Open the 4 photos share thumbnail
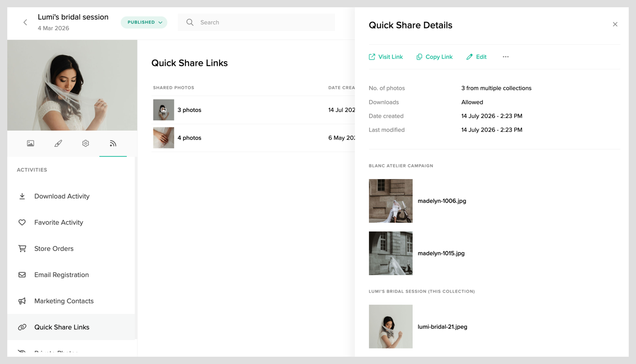Image resolution: width=636 pixels, height=364 pixels. 164,138
